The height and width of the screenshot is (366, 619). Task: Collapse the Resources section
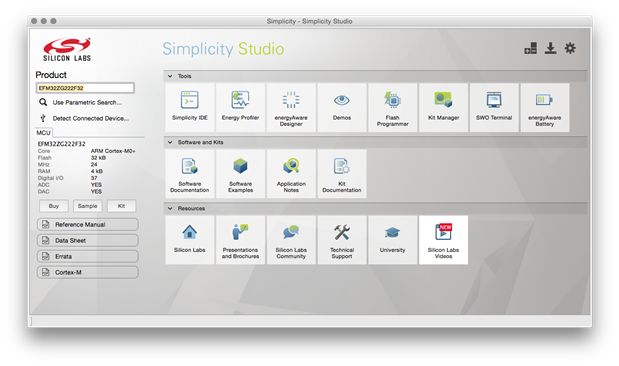tap(170, 208)
